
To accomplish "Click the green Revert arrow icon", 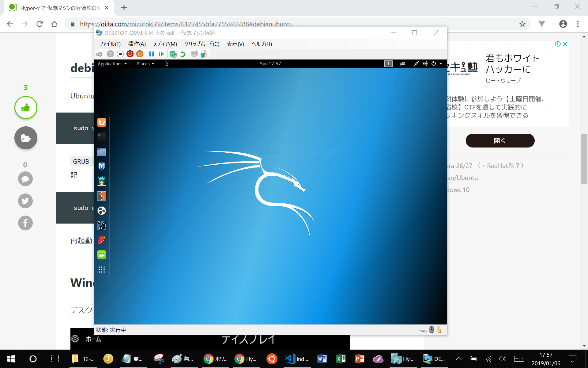I will point(183,54).
